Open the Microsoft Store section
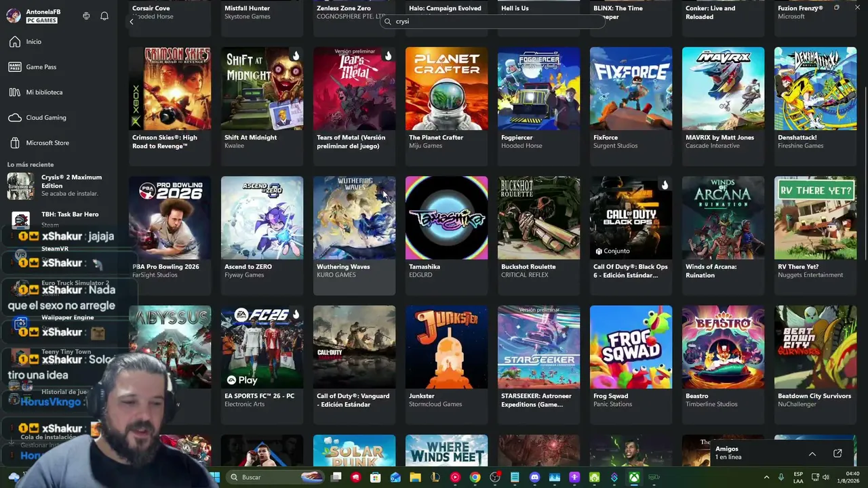 tap(47, 143)
